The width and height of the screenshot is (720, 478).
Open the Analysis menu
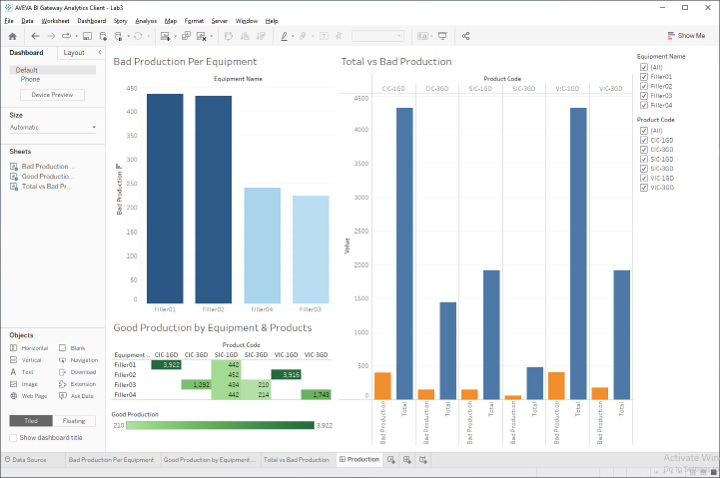coord(146,20)
